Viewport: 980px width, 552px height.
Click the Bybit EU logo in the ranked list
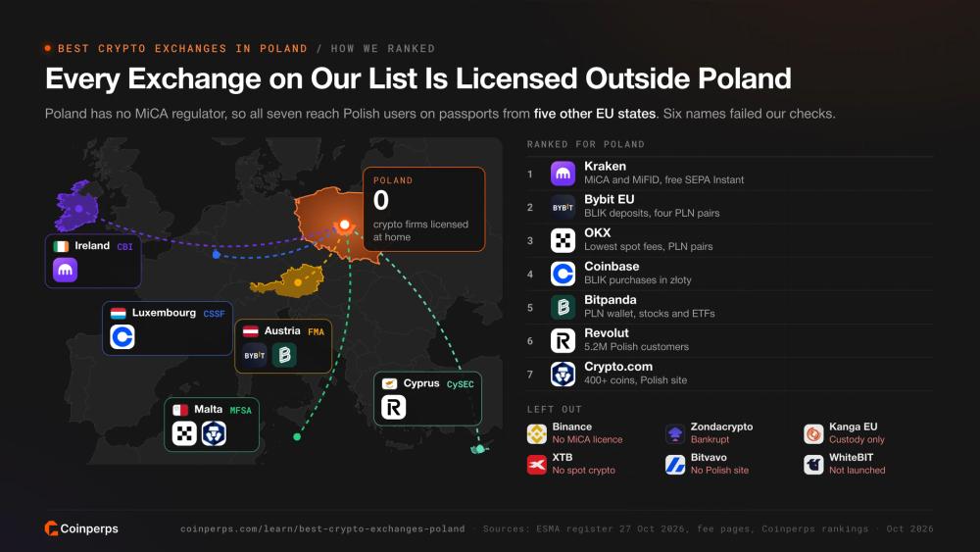563,207
